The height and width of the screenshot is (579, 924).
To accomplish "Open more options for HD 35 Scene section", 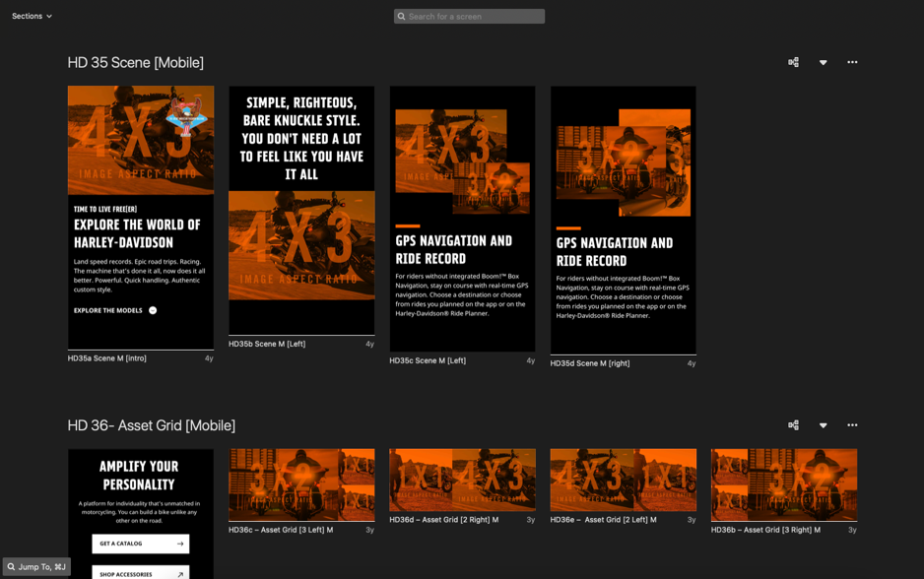I will point(852,62).
